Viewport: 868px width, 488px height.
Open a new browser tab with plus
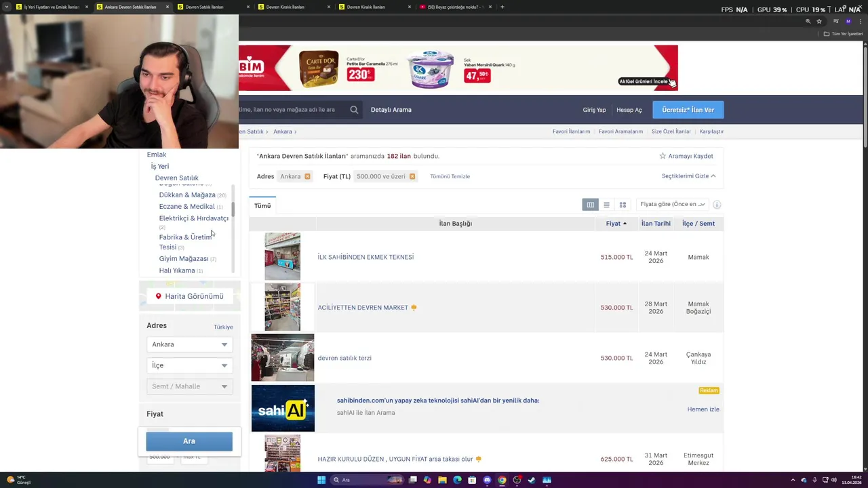(502, 7)
